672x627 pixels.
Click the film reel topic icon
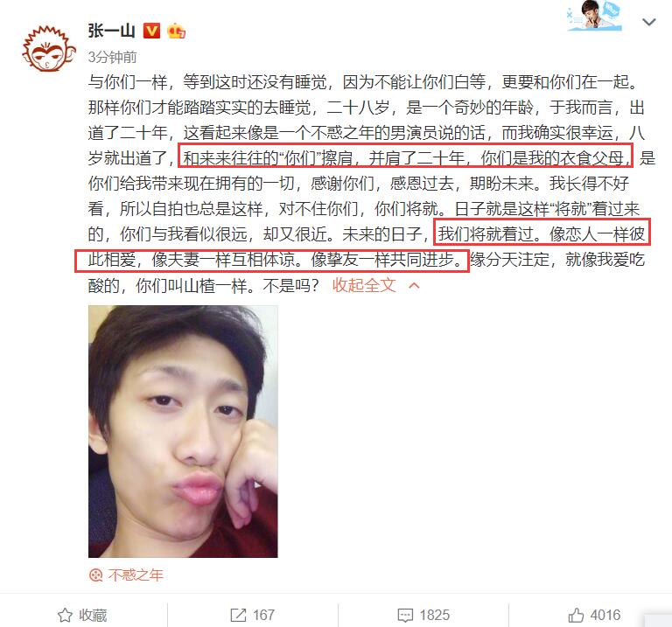pos(95,575)
